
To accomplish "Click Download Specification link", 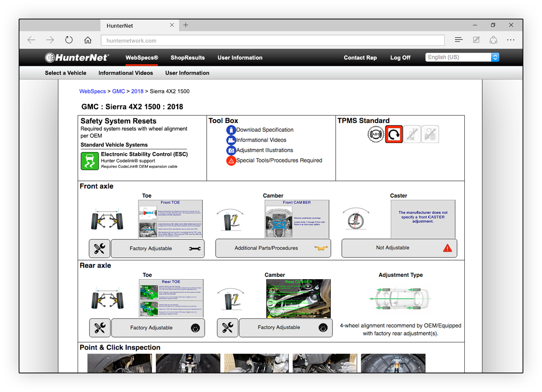I will [265, 130].
